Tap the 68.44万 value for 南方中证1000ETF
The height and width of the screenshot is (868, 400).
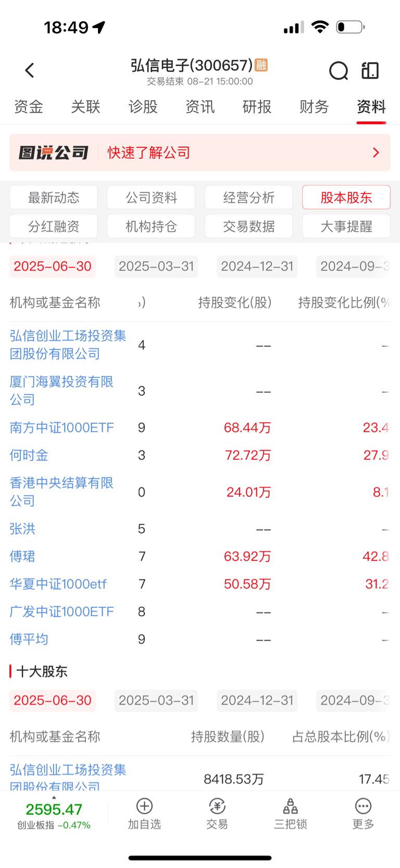(247, 427)
